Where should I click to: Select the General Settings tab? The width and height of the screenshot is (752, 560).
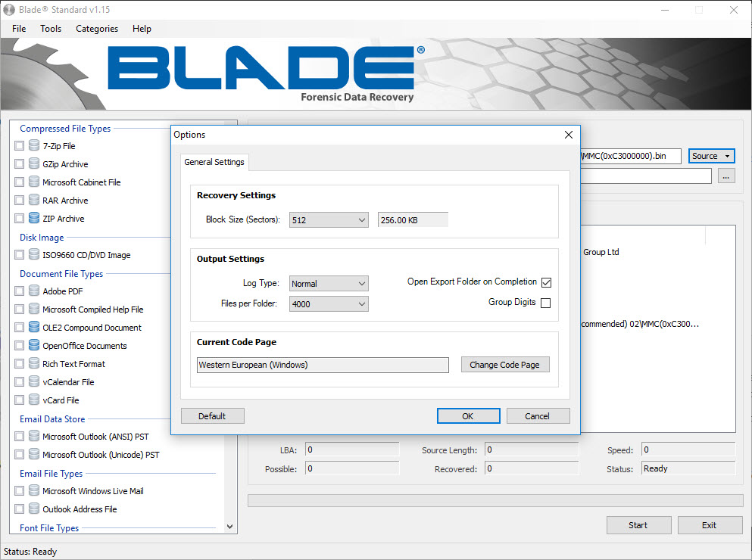tap(214, 162)
